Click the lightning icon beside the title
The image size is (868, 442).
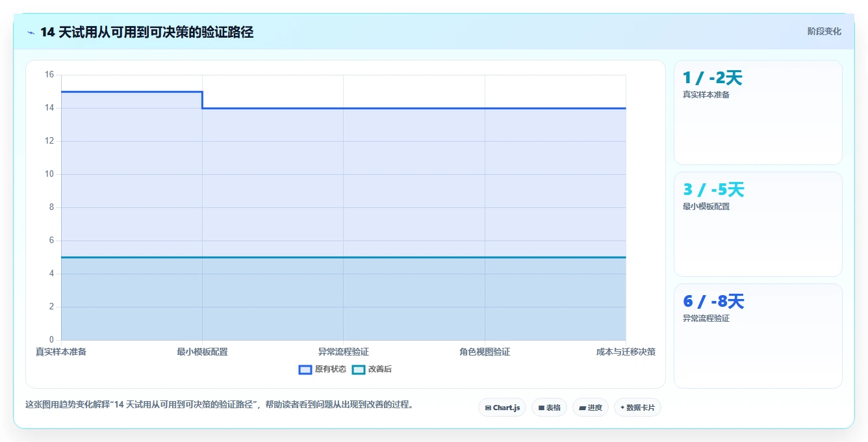point(31,32)
